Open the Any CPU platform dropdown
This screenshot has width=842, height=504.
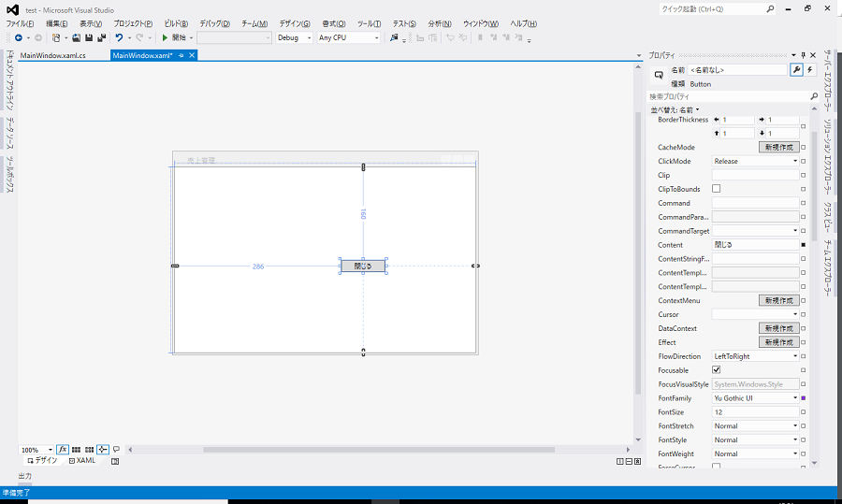(349, 37)
